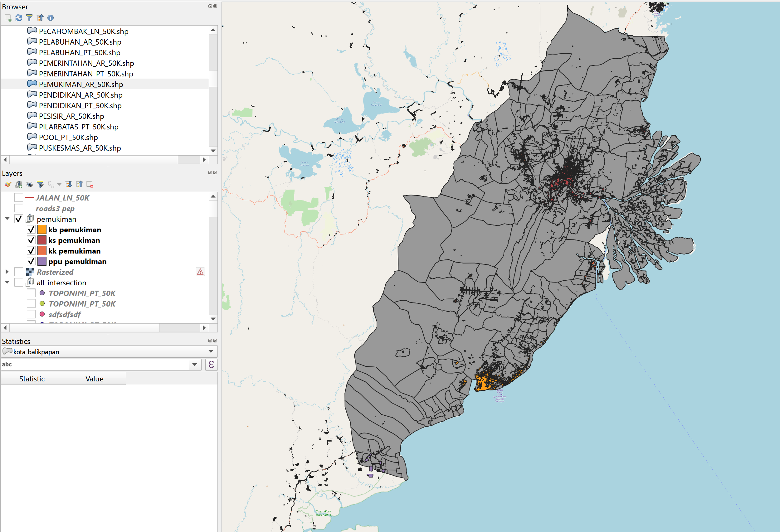
Task: Click Filter Legend by Map Content funnel
Action: click(x=40, y=184)
